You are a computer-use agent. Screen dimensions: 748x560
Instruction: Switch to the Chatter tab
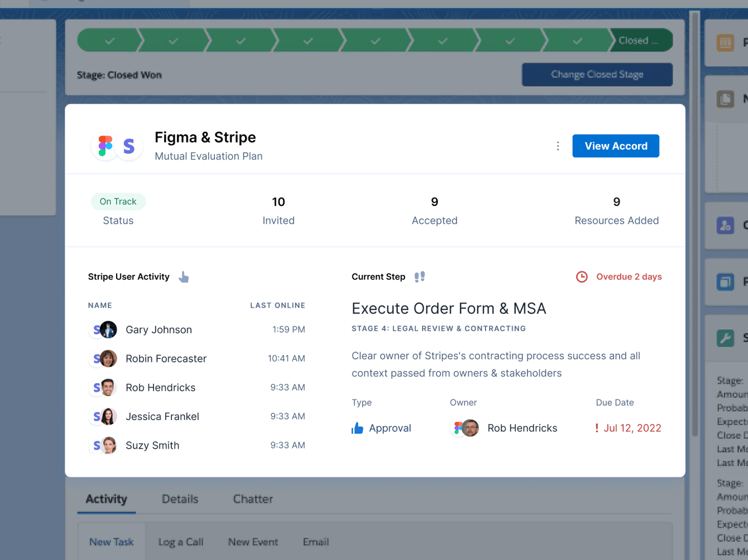coord(253,499)
